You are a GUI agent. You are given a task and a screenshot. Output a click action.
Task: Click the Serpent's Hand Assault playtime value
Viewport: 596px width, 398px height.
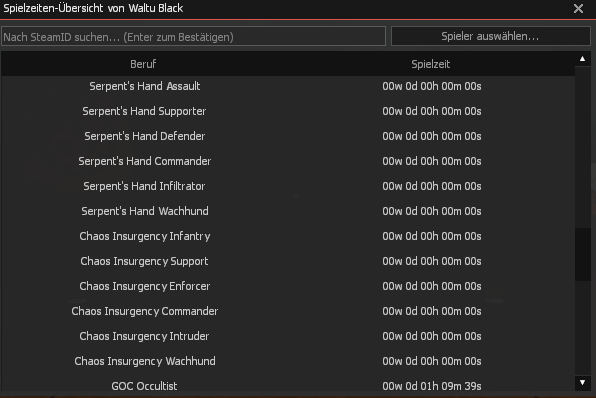432,86
